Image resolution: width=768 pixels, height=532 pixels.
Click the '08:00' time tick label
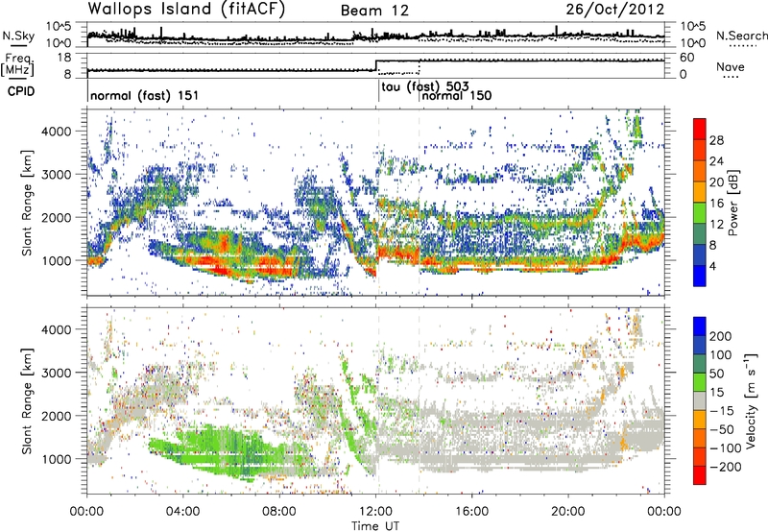point(279,512)
